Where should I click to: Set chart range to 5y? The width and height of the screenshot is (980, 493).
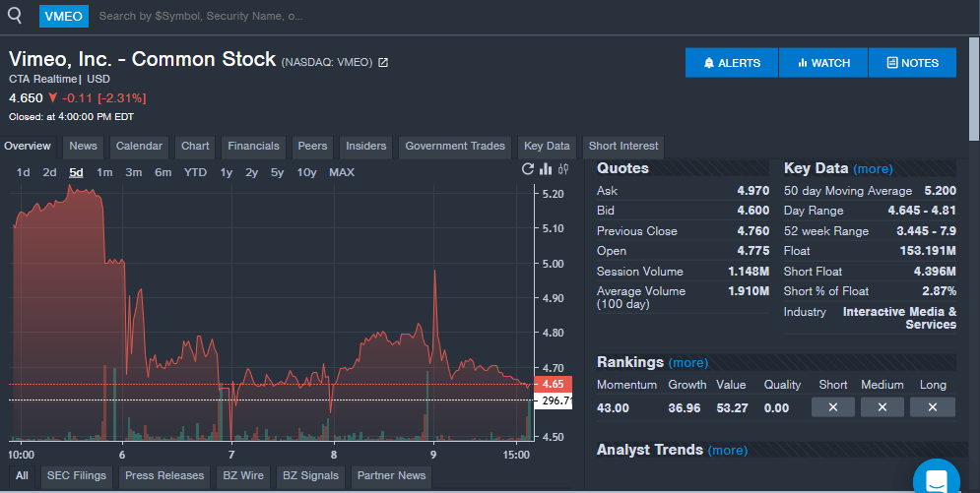[278, 172]
